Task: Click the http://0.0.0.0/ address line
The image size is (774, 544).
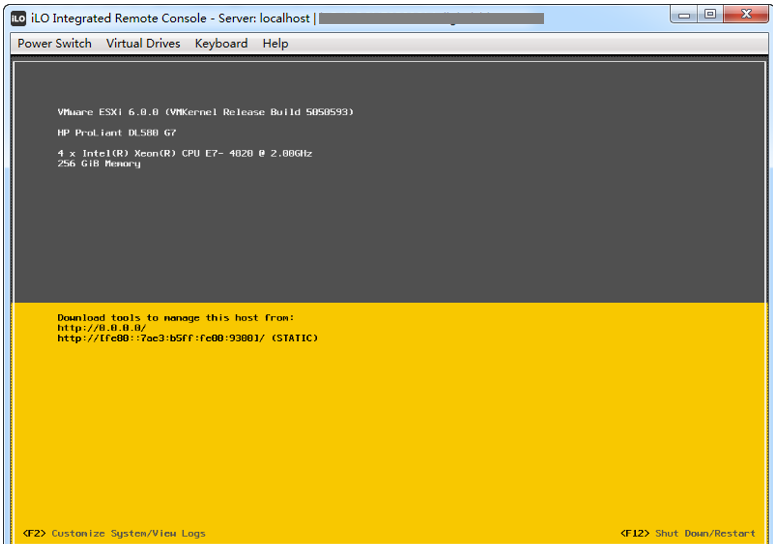Action: [102, 328]
